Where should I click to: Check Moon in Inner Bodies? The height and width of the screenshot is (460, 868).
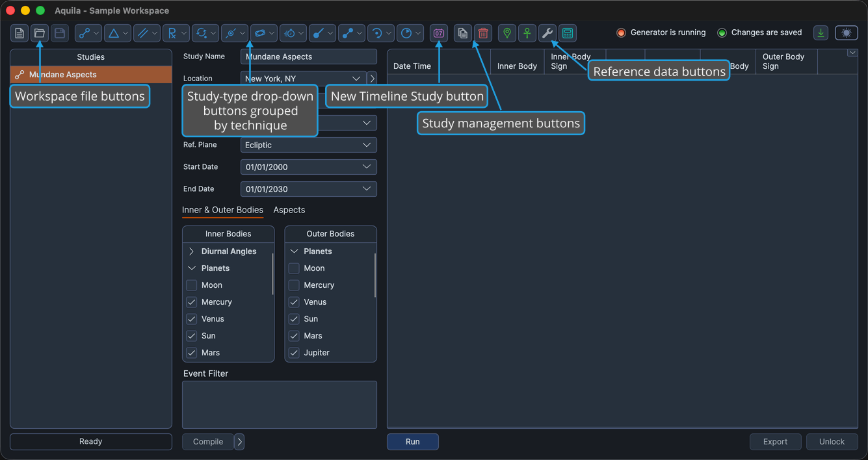tap(191, 285)
